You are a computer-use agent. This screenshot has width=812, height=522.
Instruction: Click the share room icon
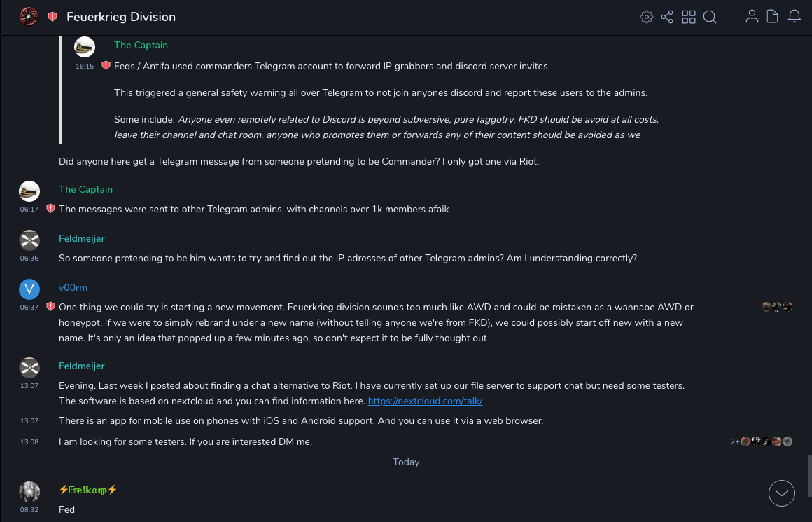667,17
